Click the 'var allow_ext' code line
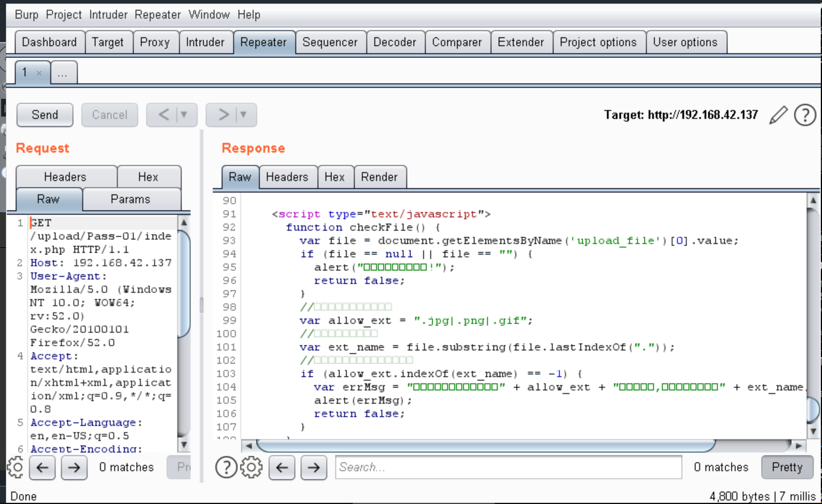 417,321
